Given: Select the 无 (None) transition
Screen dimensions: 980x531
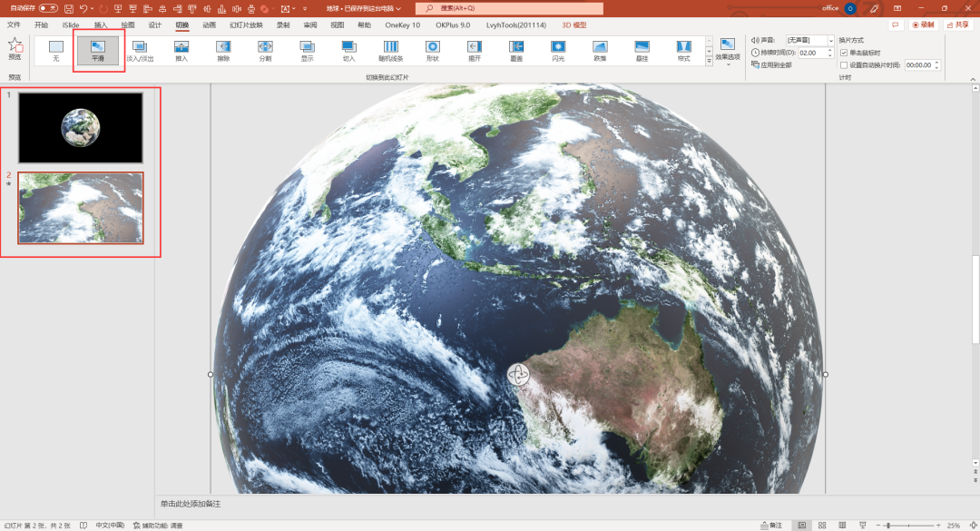Looking at the screenshot, I should (56, 51).
